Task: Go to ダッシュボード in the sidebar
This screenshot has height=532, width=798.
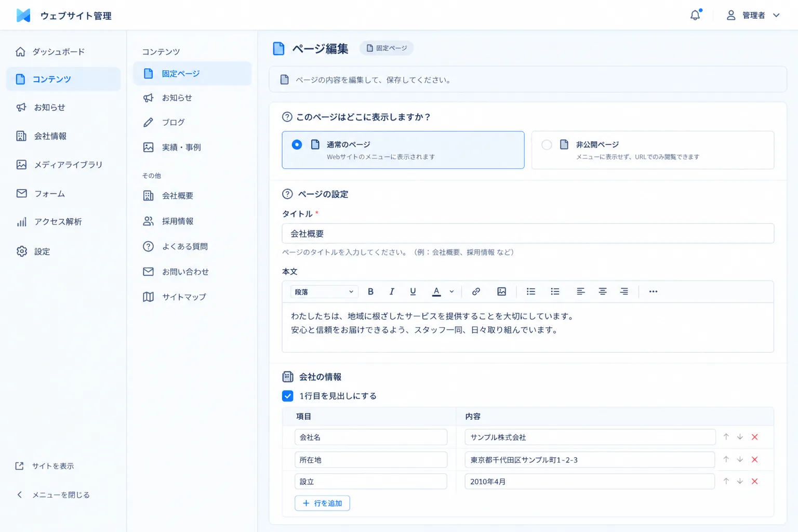Action: [63, 52]
